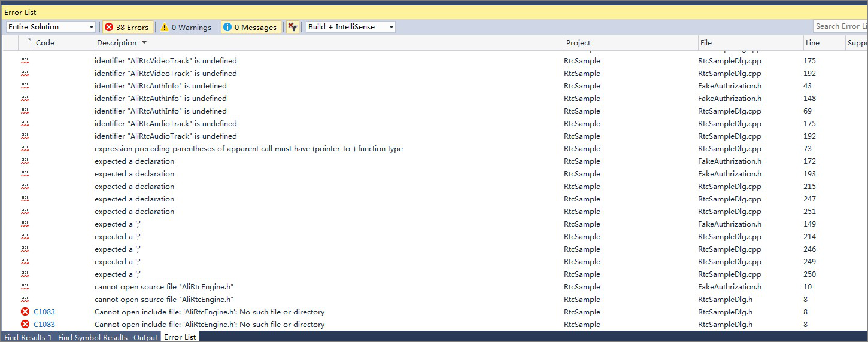This screenshot has width=868, height=342.
Task: Click red error icon of first C1083 row
Action: [25, 312]
